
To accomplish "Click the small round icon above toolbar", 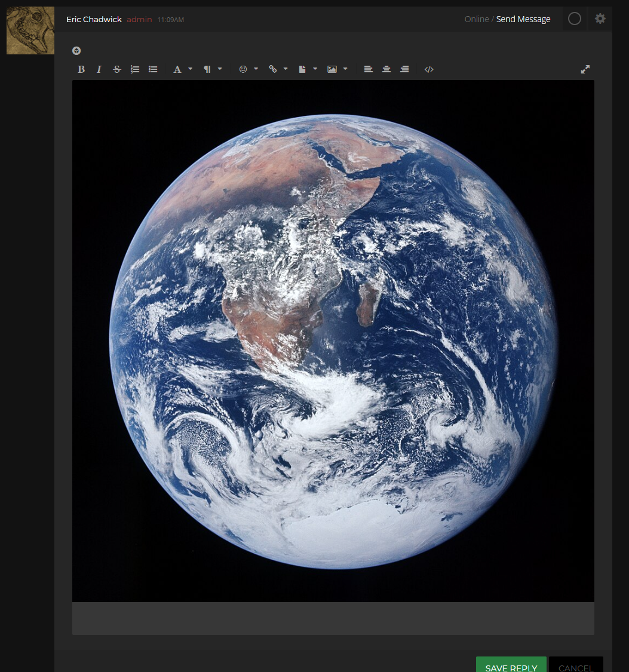I will pos(76,51).
